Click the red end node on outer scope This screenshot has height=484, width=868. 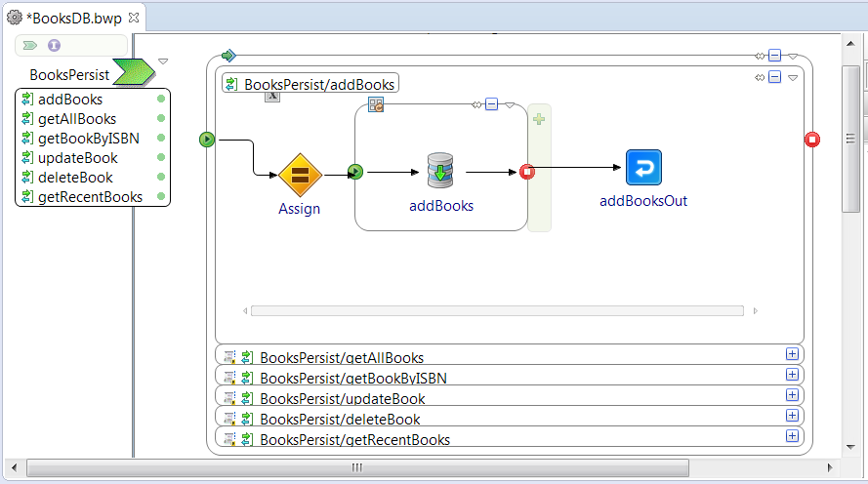pos(812,140)
